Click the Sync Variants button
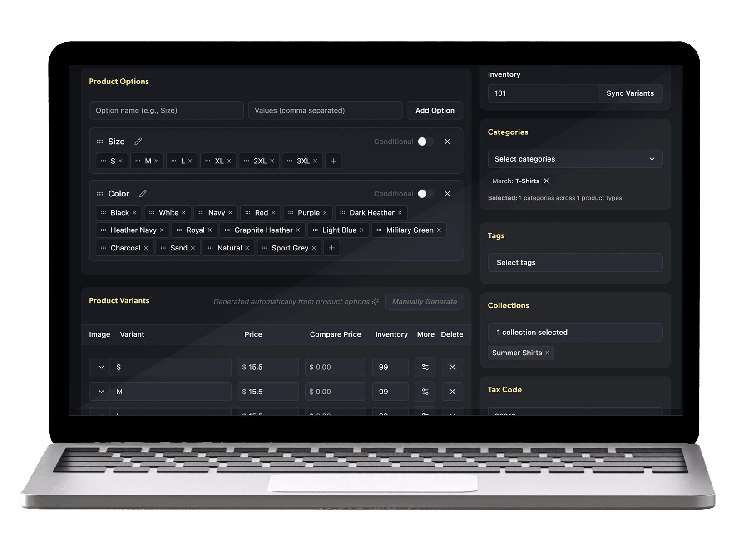This screenshot has height=549, width=756. click(x=630, y=93)
